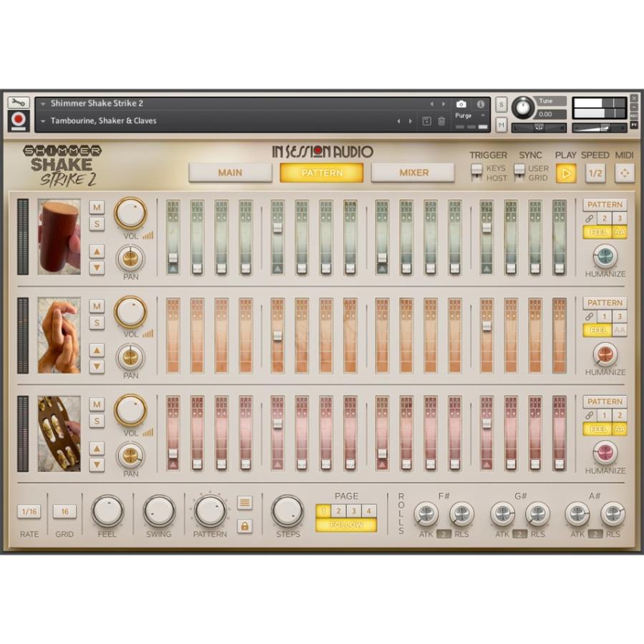The image size is (644, 644).
Task: Enable FOLLOW under the PAGE buttons
Action: [346, 525]
